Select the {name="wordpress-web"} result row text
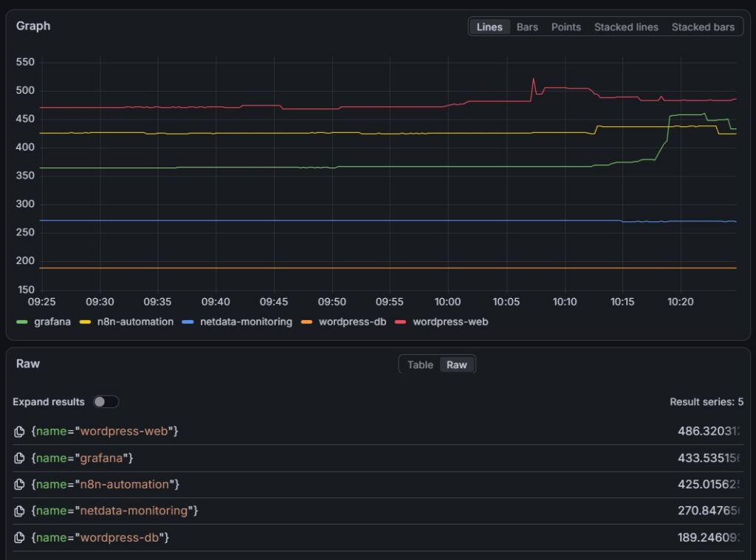756x560 pixels. [105, 432]
